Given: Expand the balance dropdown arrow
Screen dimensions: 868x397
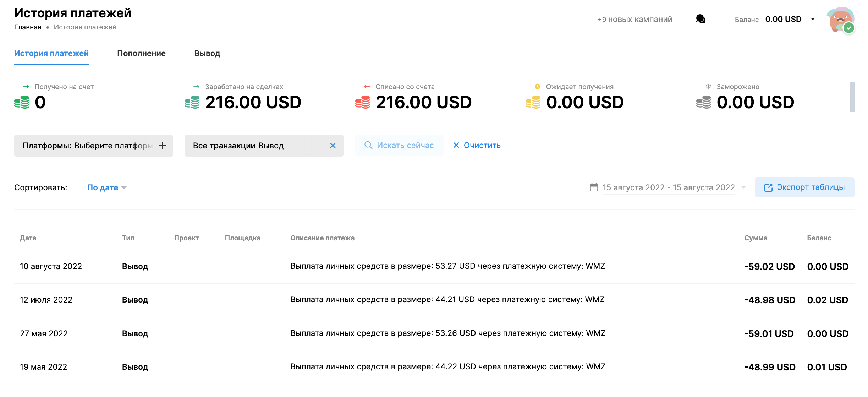Looking at the screenshot, I should pos(813,19).
